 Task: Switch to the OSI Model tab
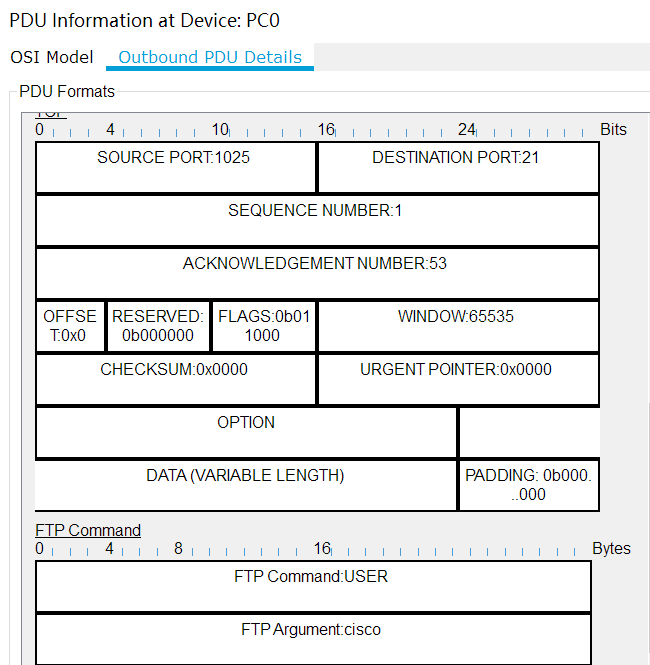pos(52,57)
